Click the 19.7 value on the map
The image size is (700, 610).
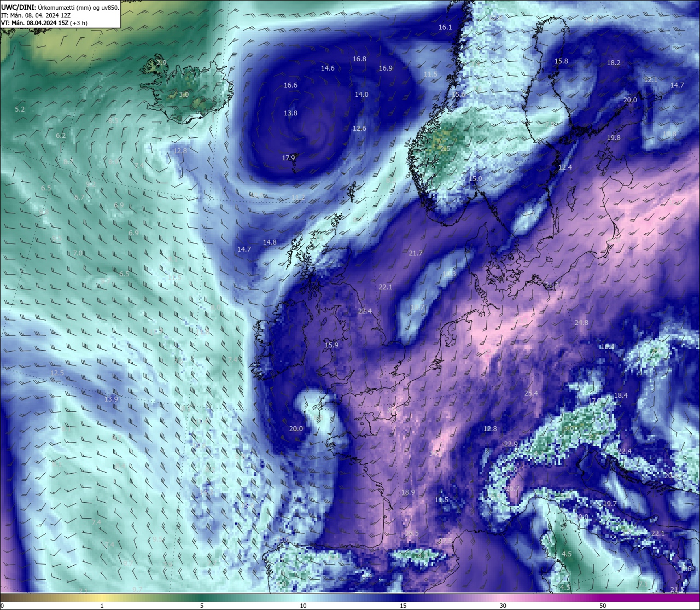point(610,504)
